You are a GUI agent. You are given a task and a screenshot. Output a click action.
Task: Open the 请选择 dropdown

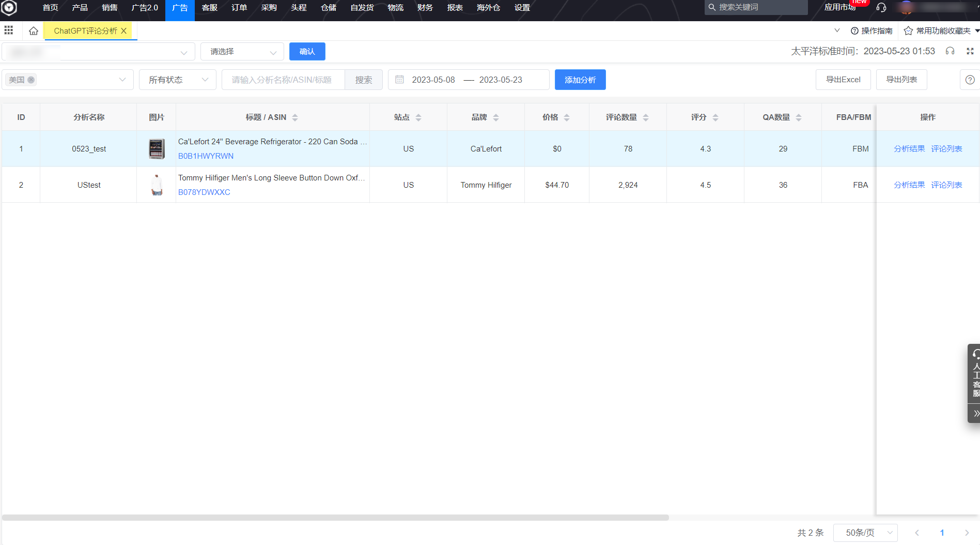[242, 52]
